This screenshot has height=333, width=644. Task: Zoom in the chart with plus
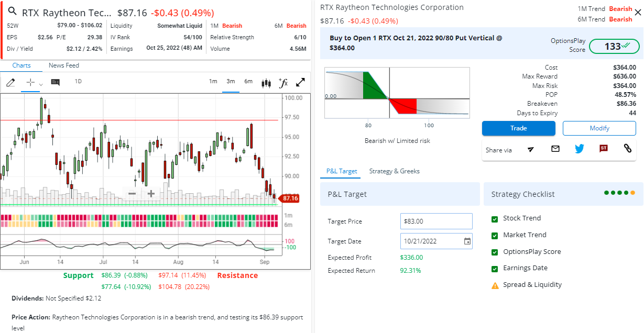[x=151, y=194]
